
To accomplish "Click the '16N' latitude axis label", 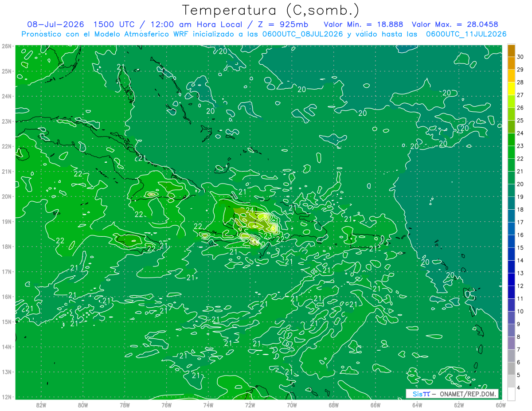I will [7, 297].
